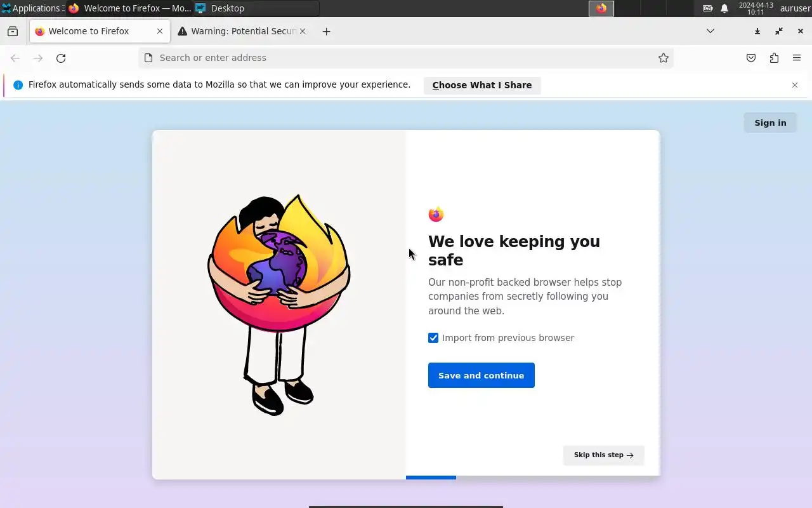Click Skip this step link
Viewport: 812px width, 508px height.
click(603, 455)
